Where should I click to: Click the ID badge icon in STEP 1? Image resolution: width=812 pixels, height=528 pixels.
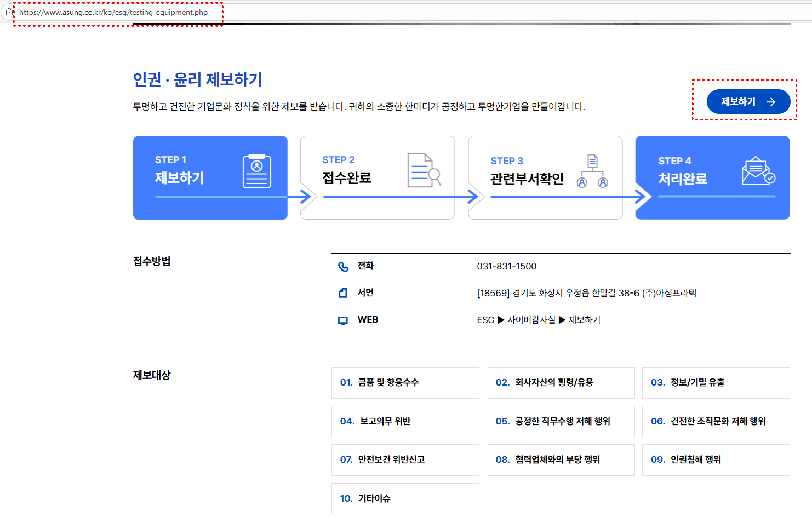pyautogui.click(x=256, y=171)
